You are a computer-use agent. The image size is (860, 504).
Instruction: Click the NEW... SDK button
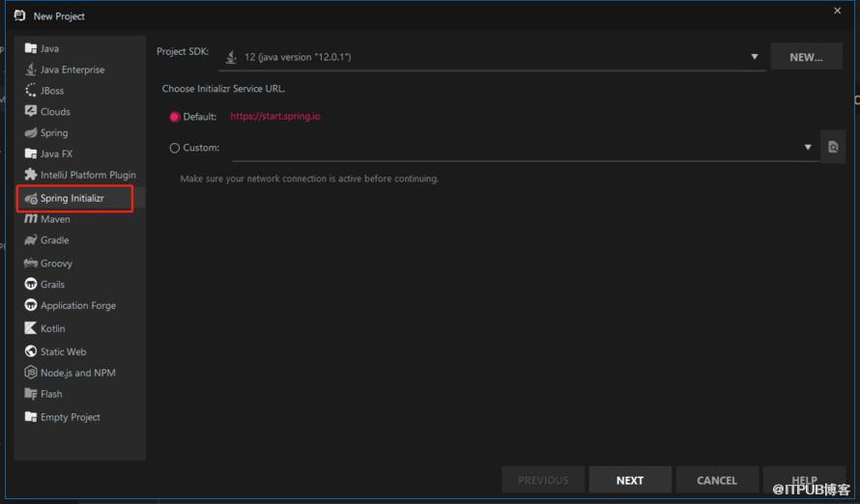806,56
